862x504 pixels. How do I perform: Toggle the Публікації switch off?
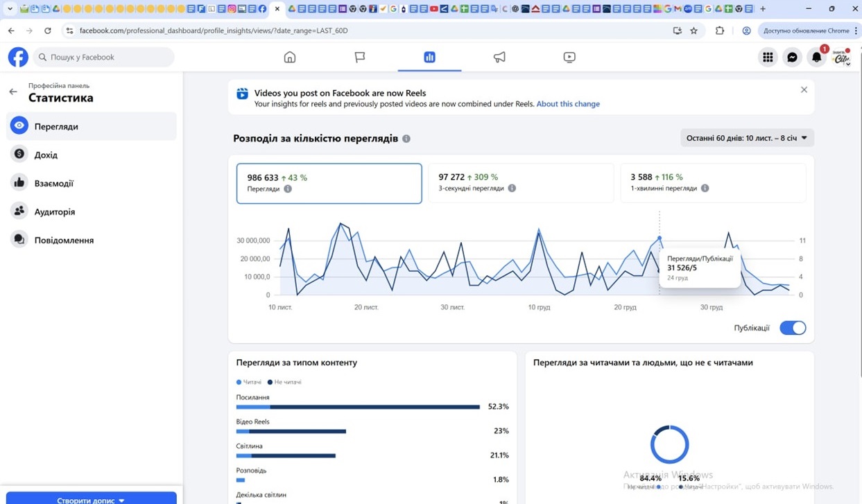(x=793, y=328)
